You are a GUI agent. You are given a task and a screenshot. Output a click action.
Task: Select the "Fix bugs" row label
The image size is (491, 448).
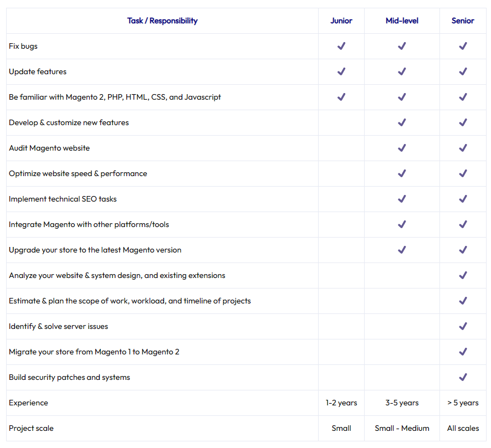23,47
